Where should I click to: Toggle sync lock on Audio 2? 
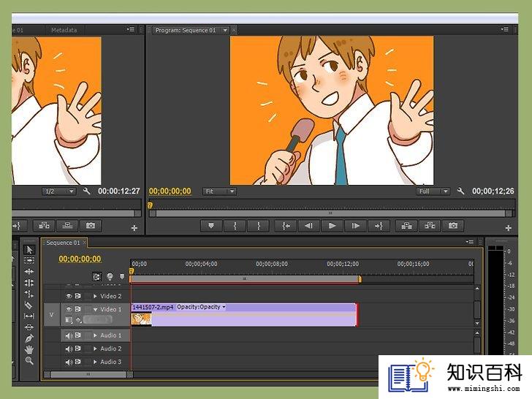78,349
